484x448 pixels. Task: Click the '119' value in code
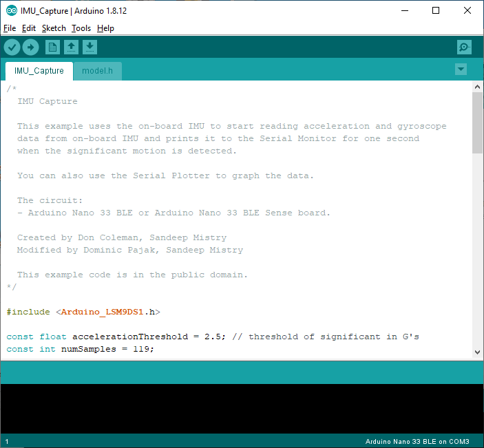pyautogui.click(x=141, y=349)
